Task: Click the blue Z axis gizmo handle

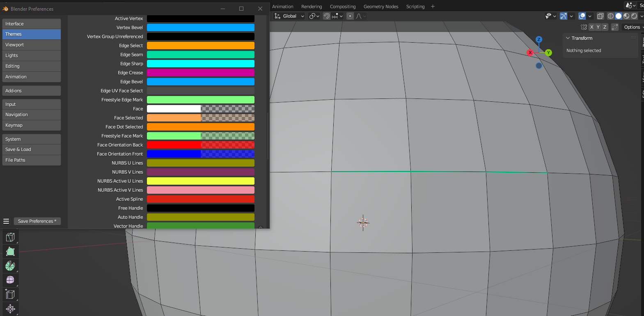Action: [539, 39]
